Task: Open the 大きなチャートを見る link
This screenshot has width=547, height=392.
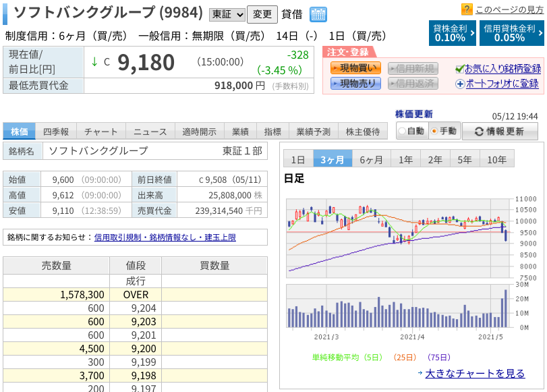Action: pos(475,373)
